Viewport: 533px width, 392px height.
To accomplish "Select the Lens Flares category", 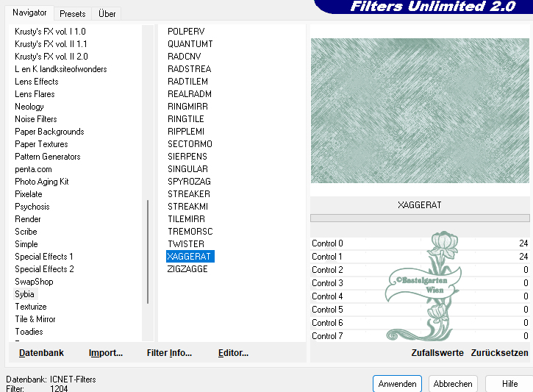I will click(x=35, y=94).
